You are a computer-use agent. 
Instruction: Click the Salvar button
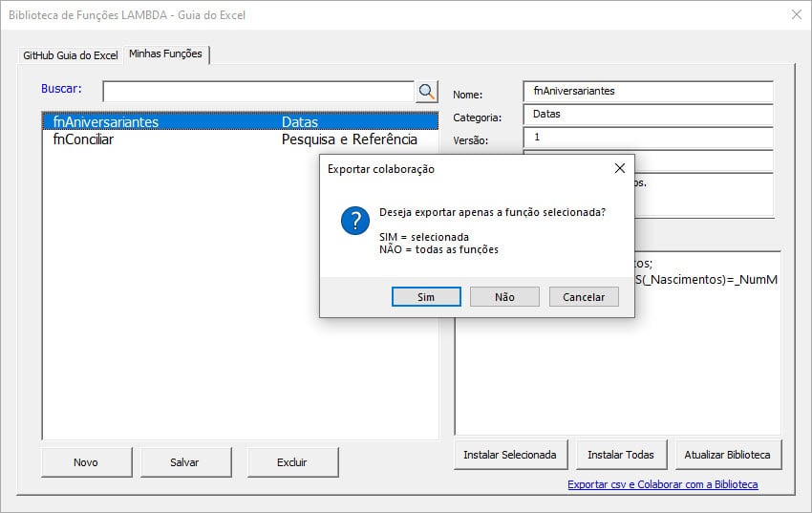(x=184, y=462)
